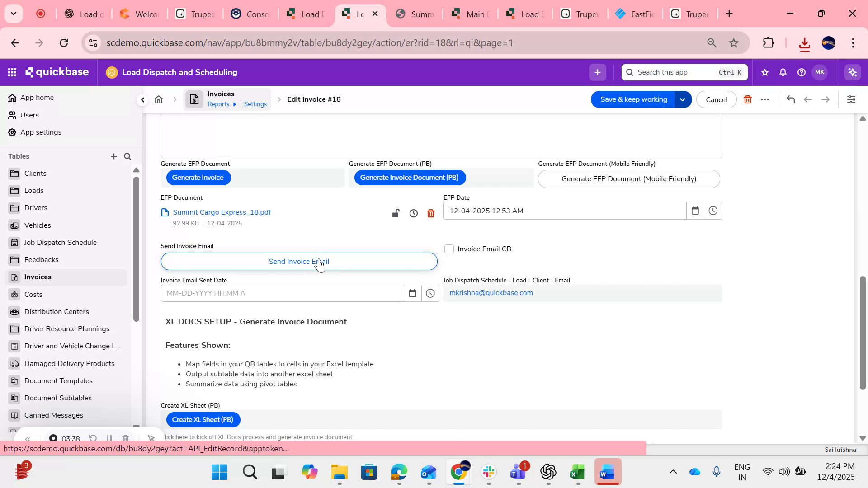Open the EFP Date calendar picker icon
868x488 pixels.
pos(695,211)
